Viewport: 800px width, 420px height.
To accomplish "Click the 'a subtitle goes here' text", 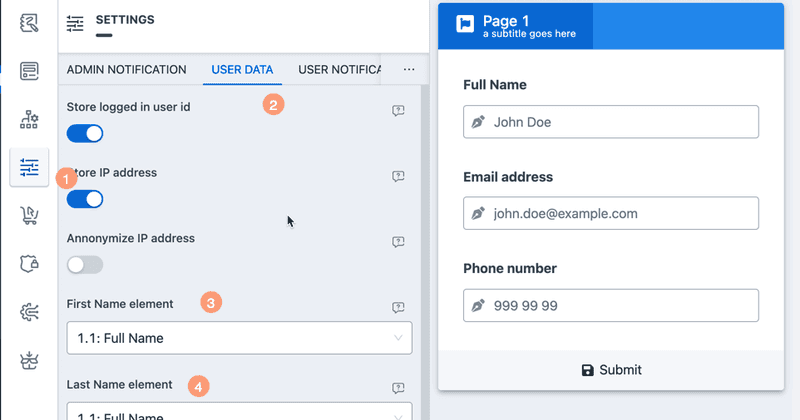I will click(x=529, y=34).
